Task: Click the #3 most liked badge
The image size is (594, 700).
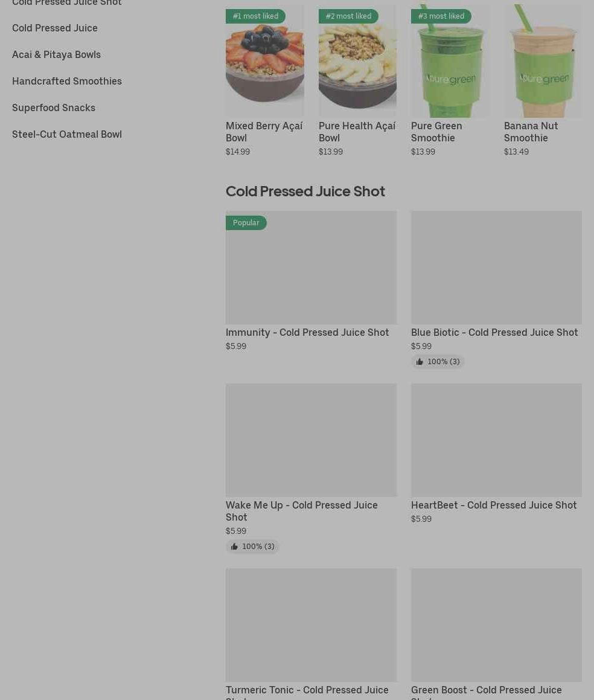Action: point(441,16)
